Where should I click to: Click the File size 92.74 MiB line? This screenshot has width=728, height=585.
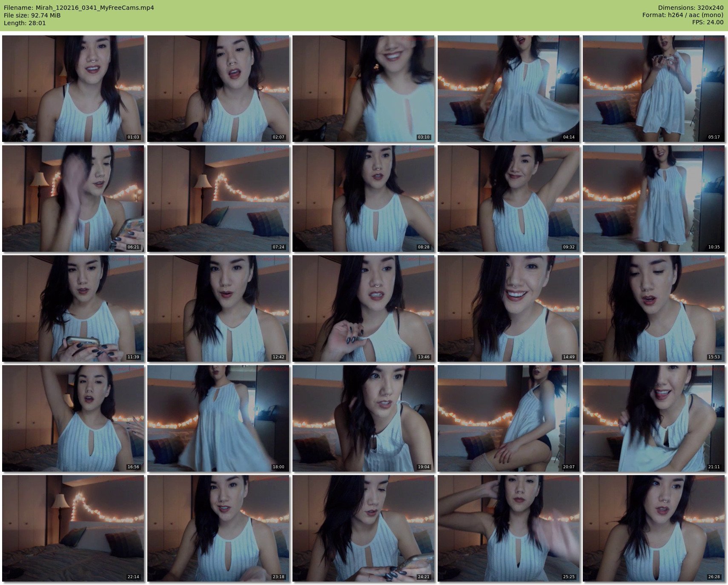(x=32, y=15)
